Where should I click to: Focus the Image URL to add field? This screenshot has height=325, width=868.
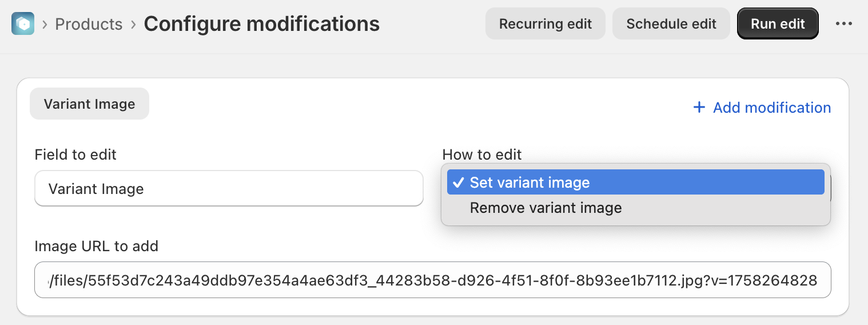click(x=432, y=280)
